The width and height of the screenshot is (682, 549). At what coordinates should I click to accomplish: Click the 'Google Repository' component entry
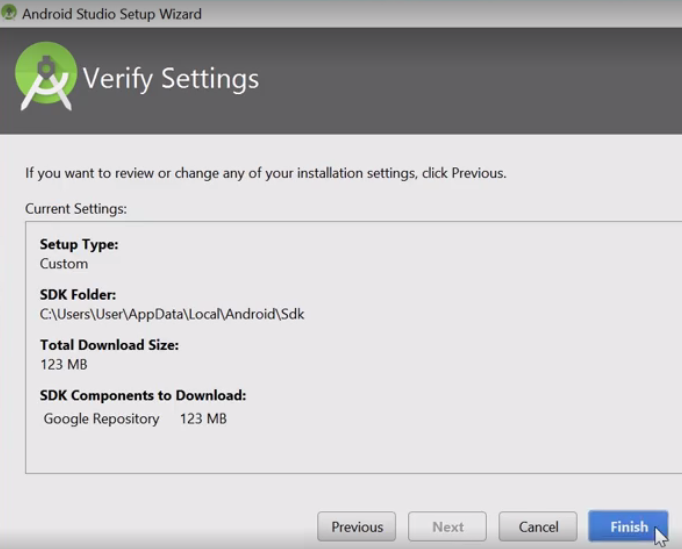[101, 418]
